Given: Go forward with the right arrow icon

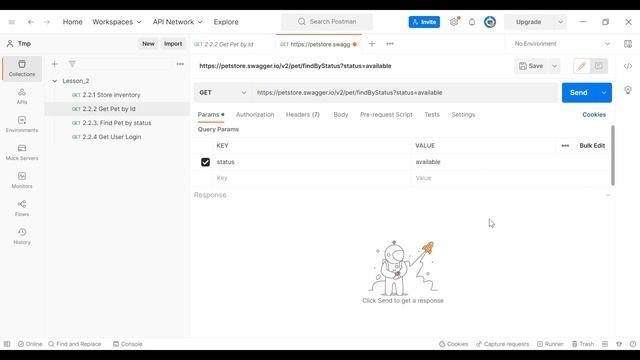Looking at the screenshot, I should (x=47, y=22).
